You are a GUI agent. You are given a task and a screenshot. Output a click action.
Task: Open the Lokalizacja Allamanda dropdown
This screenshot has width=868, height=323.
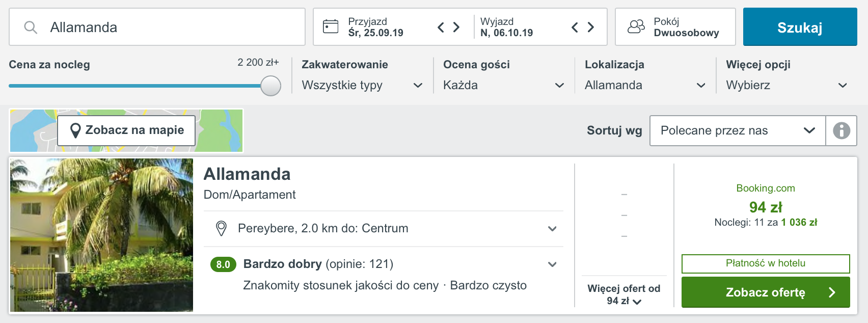click(645, 85)
